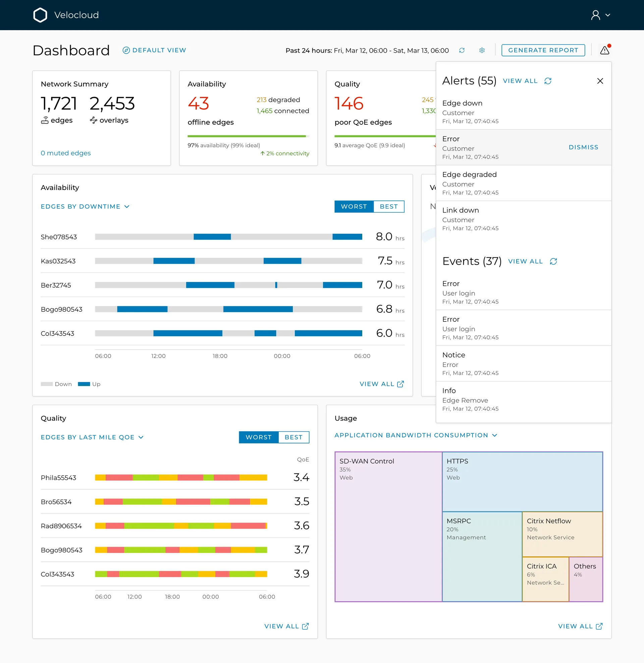Click the Default View compass icon
Image resolution: width=644 pixels, height=663 pixels.
pos(126,50)
